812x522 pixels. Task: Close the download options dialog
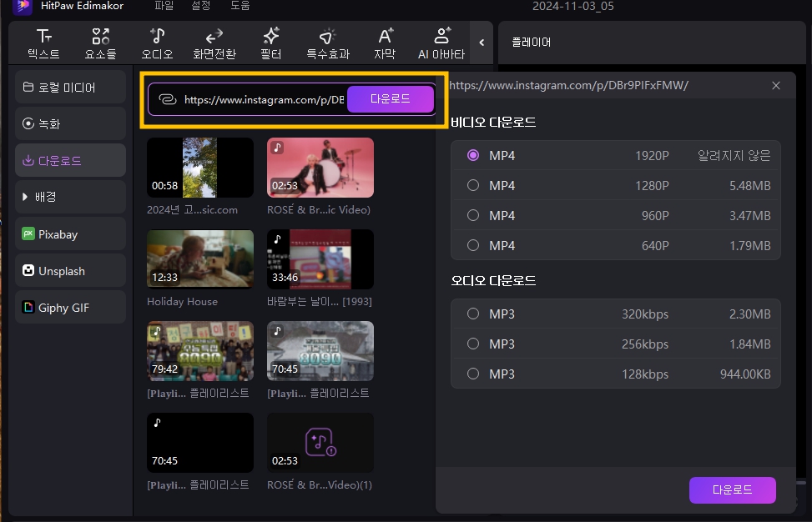[x=776, y=85]
